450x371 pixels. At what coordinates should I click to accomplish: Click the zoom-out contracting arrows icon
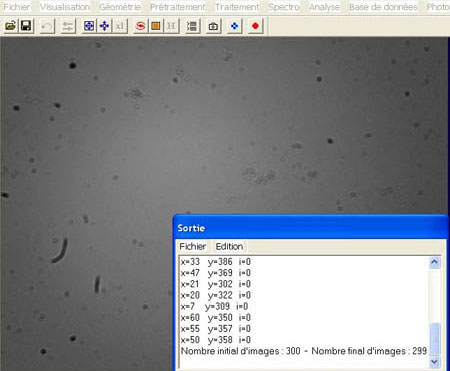click(105, 26)
